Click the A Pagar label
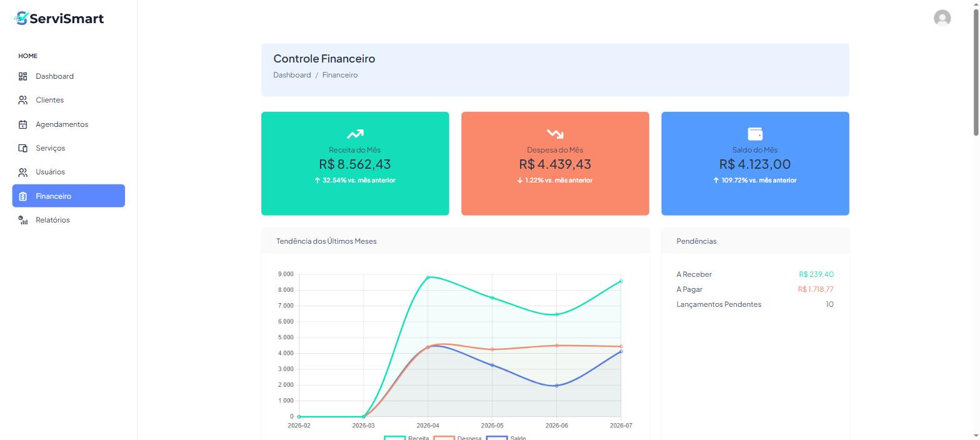Screen dimensions: 980x440 coord(690,289)
